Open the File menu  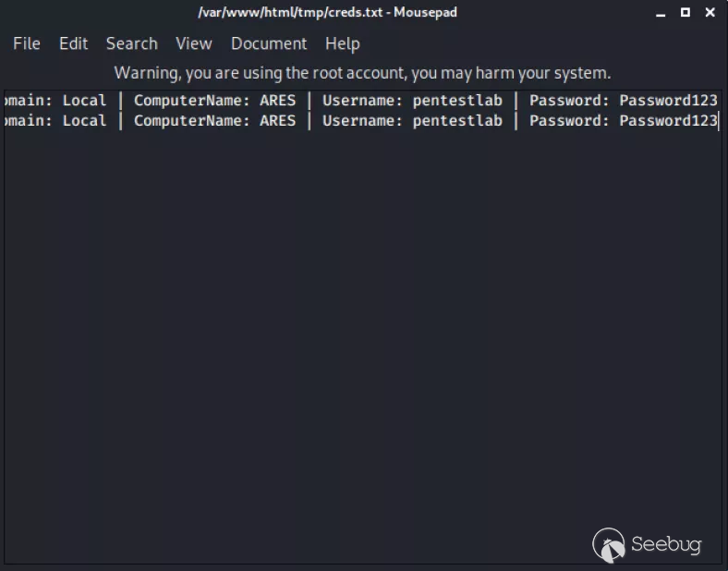[27, 43]
